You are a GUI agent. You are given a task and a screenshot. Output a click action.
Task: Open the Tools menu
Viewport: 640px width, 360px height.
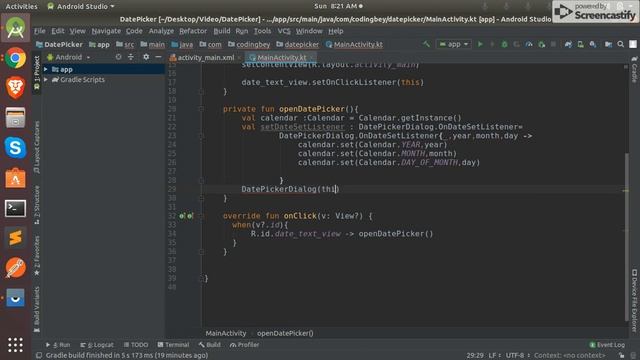coord(262,31)
